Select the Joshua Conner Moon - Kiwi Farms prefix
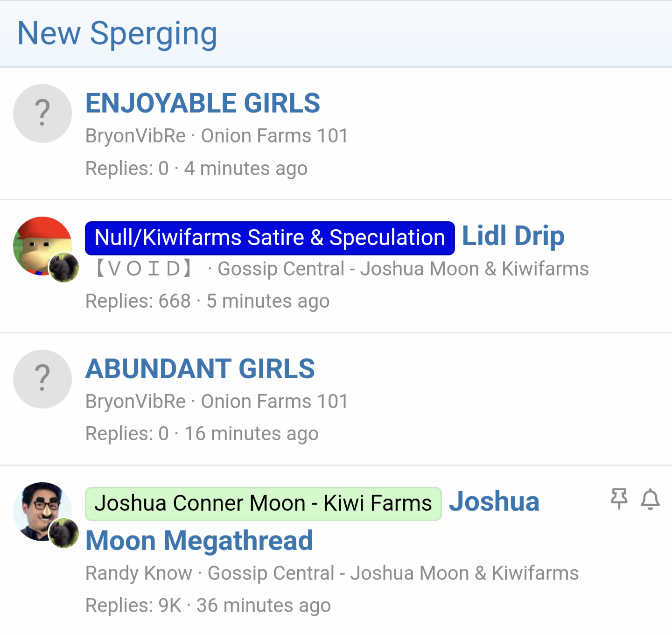Screen dimensions: 672x635 (x=263, y=504)
